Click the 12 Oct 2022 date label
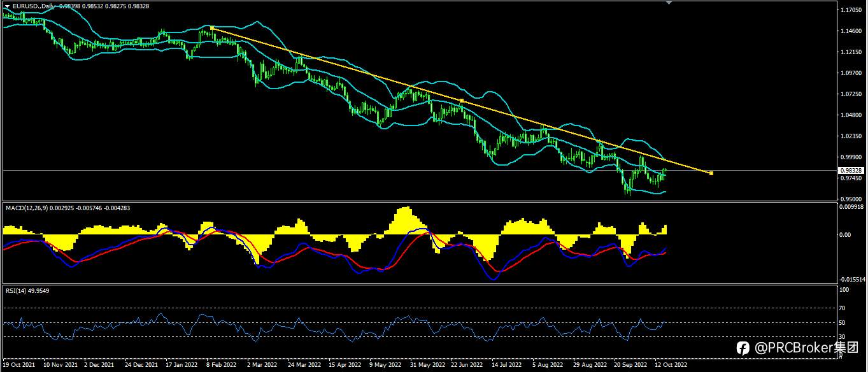This screenshot has width=868, height=372. (x=671, y=366)
